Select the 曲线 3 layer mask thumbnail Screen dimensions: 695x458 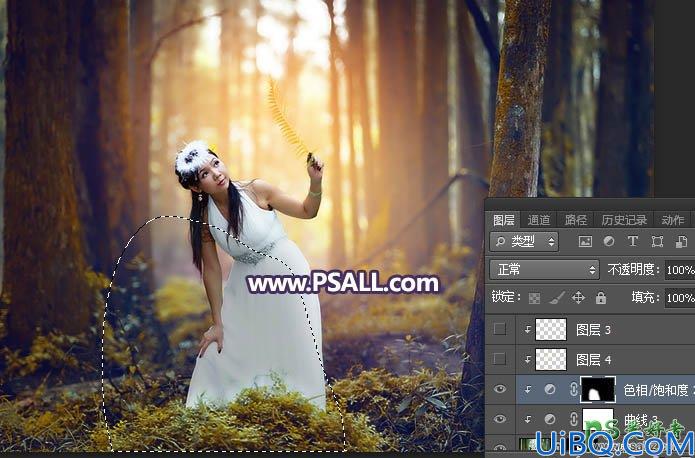pos(598,419)
